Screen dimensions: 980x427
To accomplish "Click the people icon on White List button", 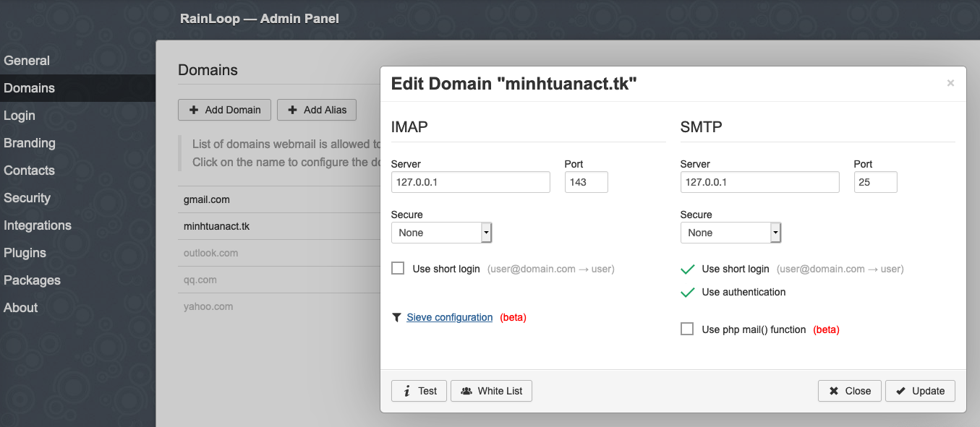I will pyautogui.click(x=466, y=391).
